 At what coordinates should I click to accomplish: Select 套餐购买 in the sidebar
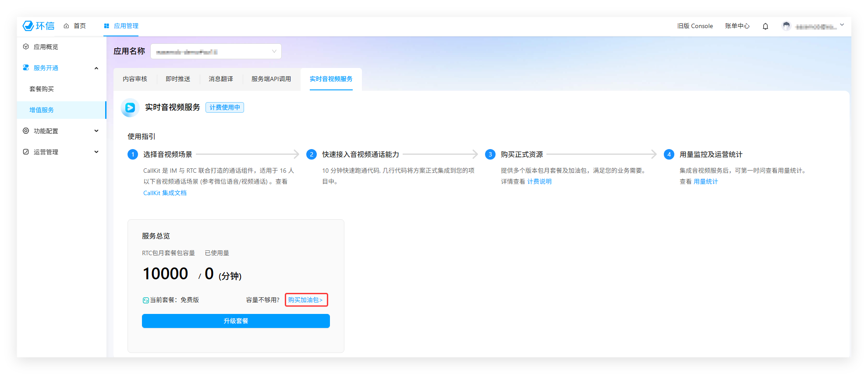(42, 89)
